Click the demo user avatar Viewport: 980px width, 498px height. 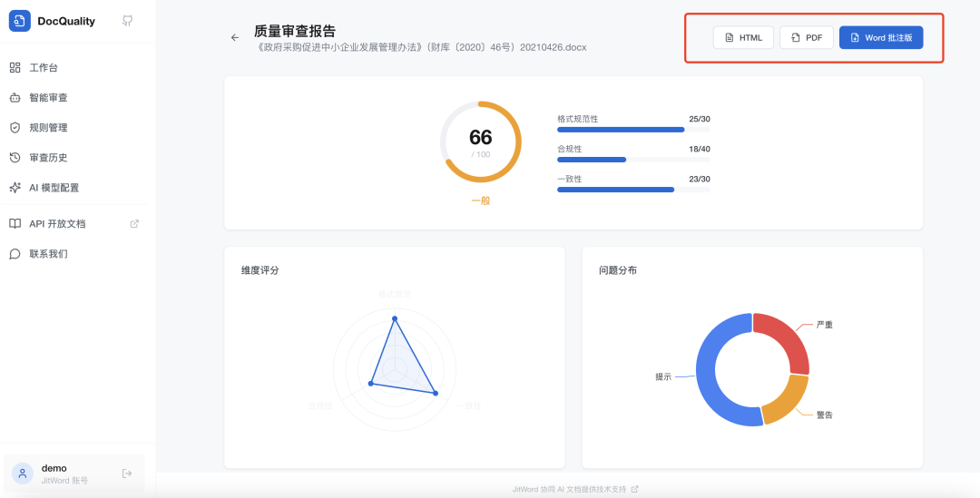point(23,474)
